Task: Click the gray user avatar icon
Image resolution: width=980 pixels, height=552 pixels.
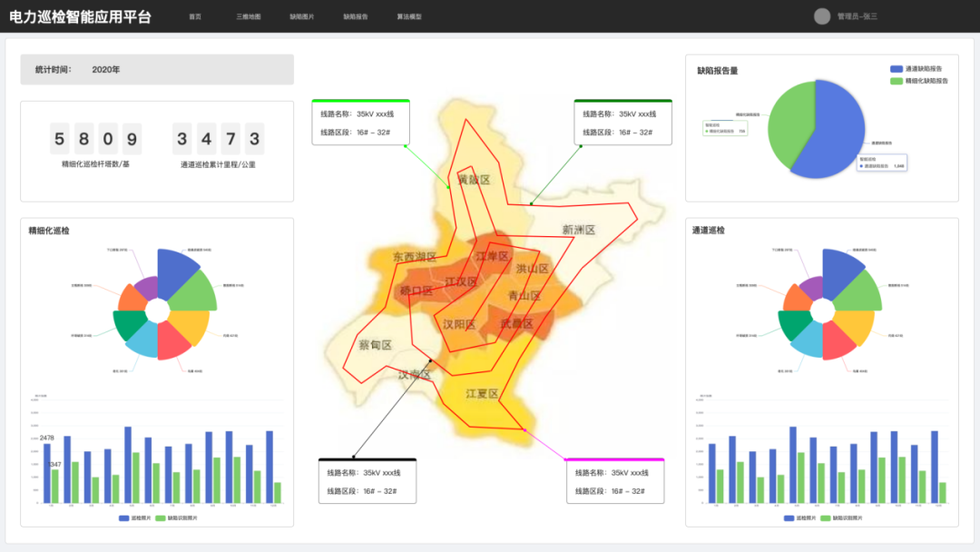Action: coord(822,16)
